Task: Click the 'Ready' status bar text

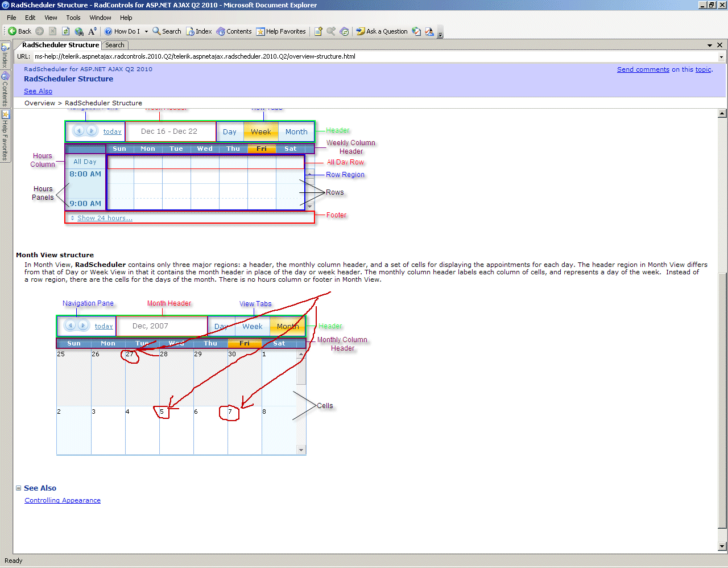Action: [x=14, y=561]
